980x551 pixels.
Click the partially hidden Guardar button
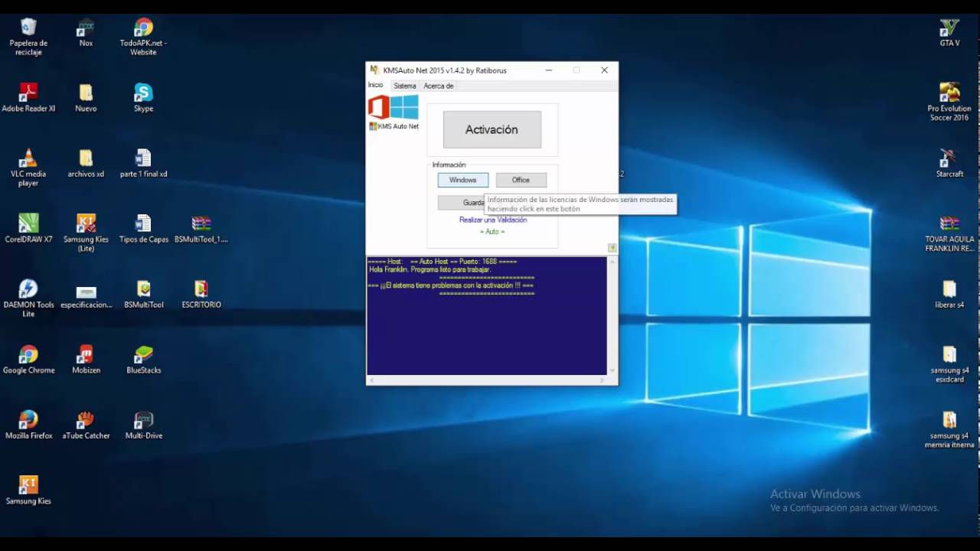coord(462,203)
